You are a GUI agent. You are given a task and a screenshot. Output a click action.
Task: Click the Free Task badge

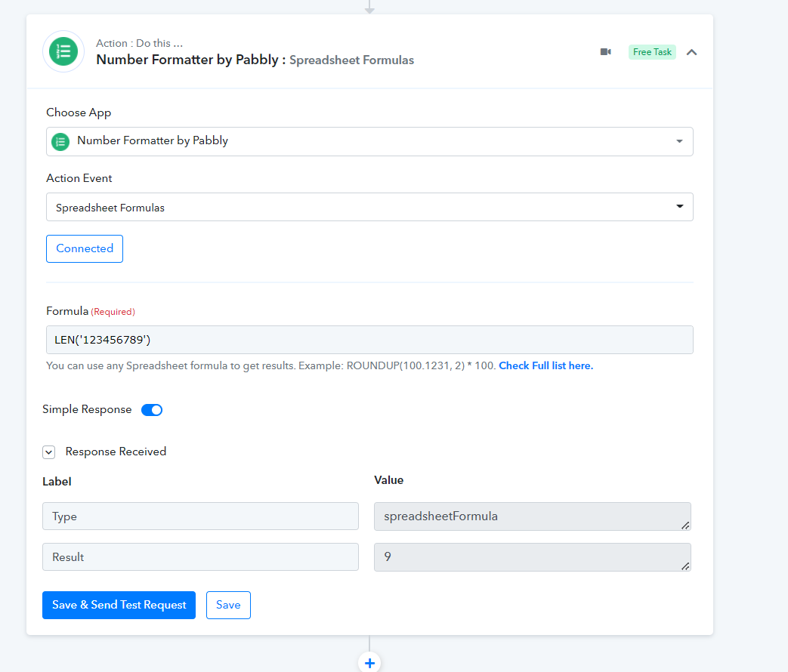pyautogui.click(x=652, y=52)
